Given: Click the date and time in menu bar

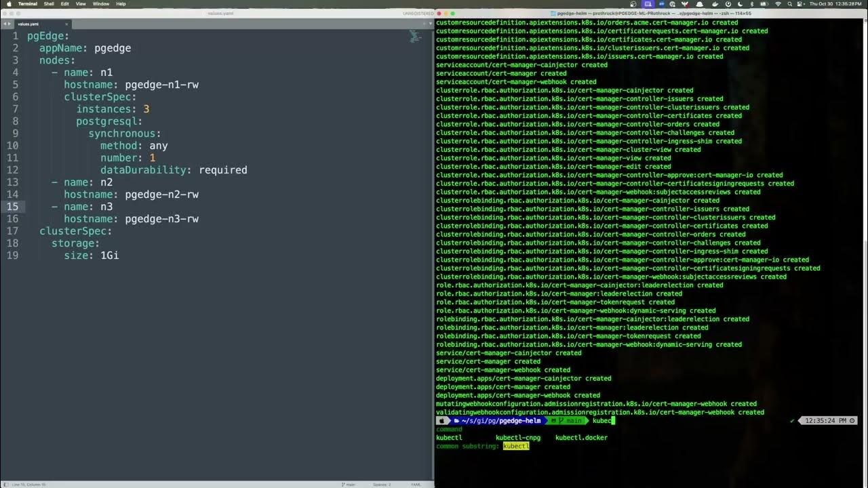Looking at the screenshot, I should click(835, 4).
